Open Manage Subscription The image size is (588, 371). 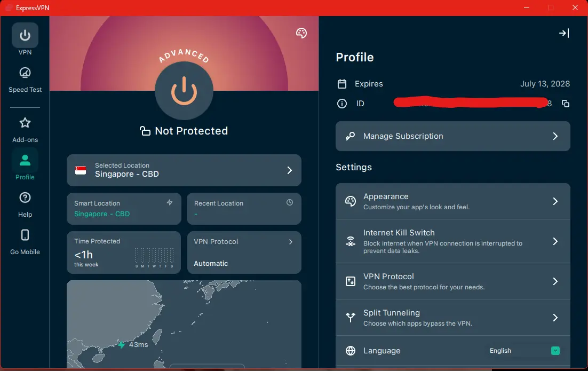(452, 136)
